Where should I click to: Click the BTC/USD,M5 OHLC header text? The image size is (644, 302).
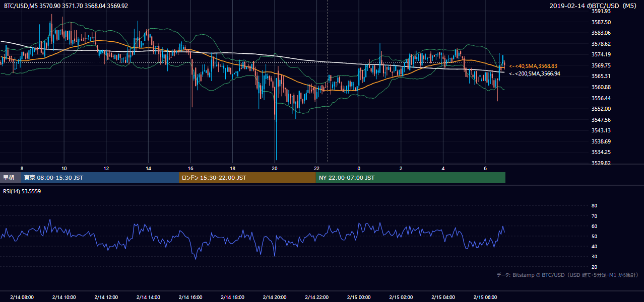coord(66,6)
